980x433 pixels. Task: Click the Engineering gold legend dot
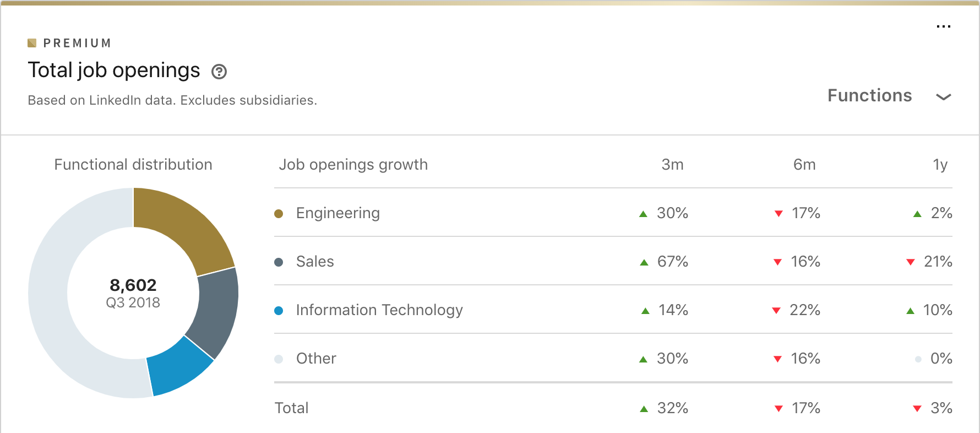[279, 214]
